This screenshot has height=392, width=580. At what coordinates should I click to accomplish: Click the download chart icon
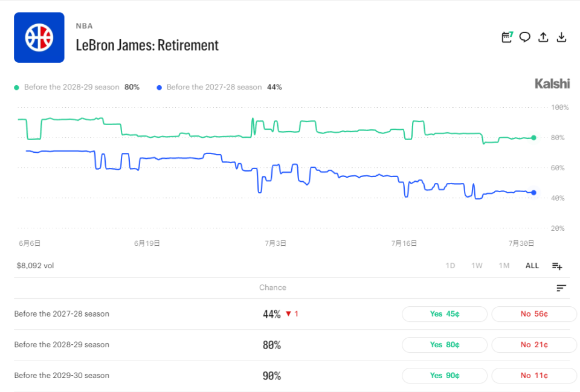coord(561,37)
